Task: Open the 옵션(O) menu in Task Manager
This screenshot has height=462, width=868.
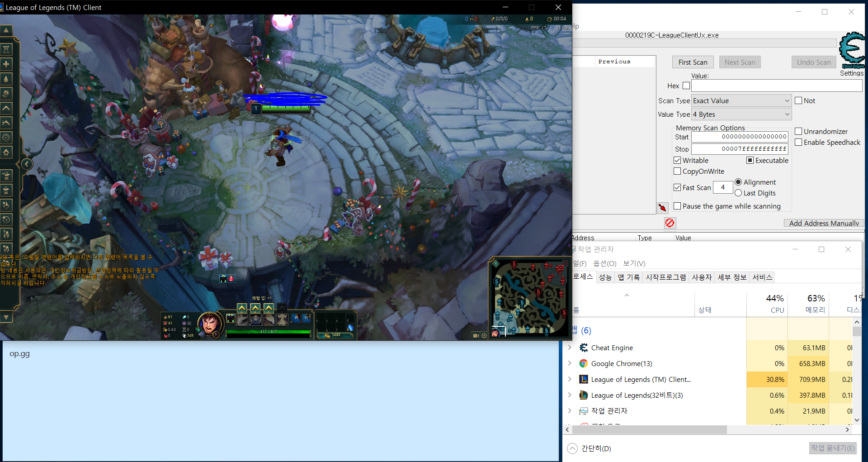Action: click(604, 263)
